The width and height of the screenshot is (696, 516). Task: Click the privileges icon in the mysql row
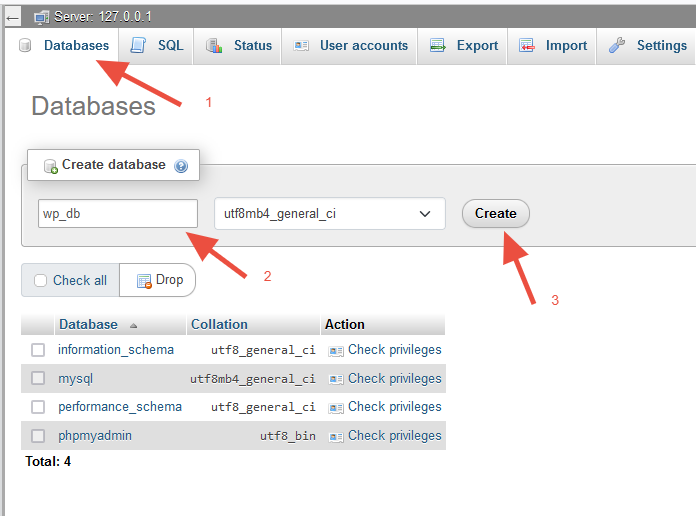pyautogui.click(x=336, y=379)
